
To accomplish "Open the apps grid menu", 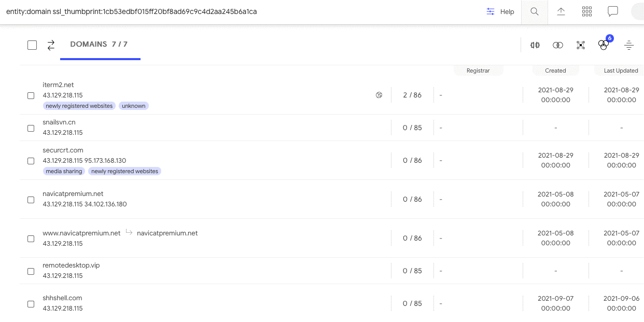I will pos(587,11).
